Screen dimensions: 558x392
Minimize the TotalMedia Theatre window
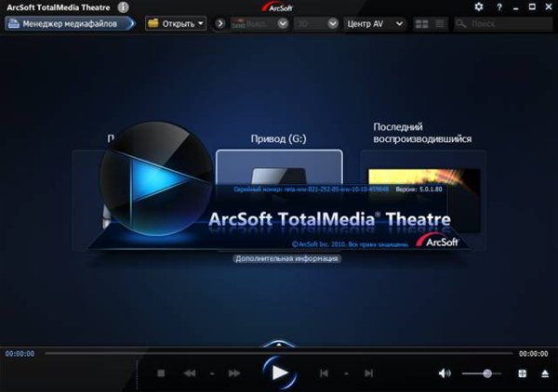(516, 7)
